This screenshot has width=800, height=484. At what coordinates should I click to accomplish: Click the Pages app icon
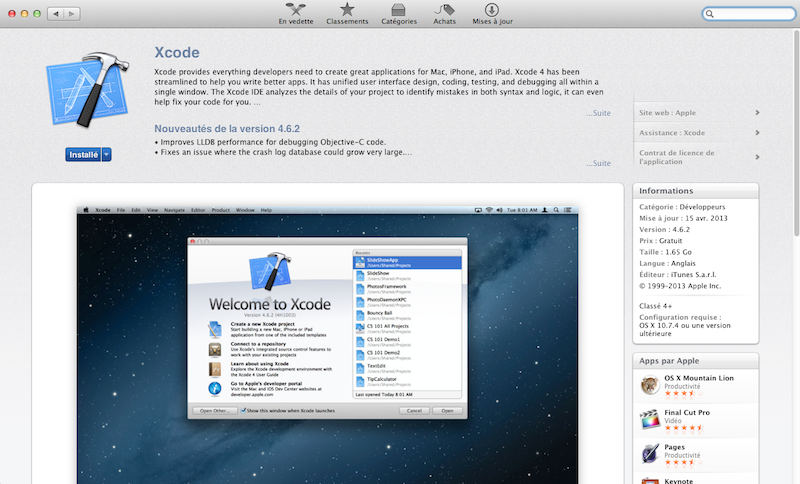pos(650,455)
